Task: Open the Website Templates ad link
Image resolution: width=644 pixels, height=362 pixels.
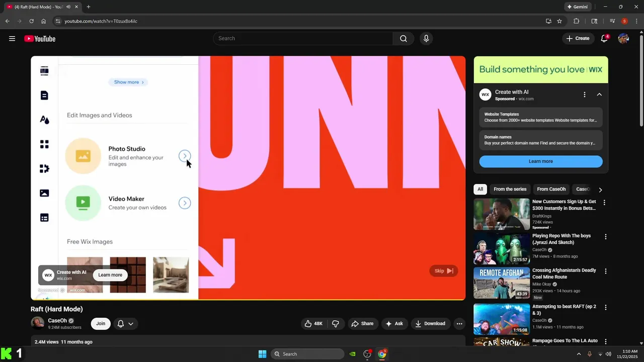Action: [x=541, y=117]
